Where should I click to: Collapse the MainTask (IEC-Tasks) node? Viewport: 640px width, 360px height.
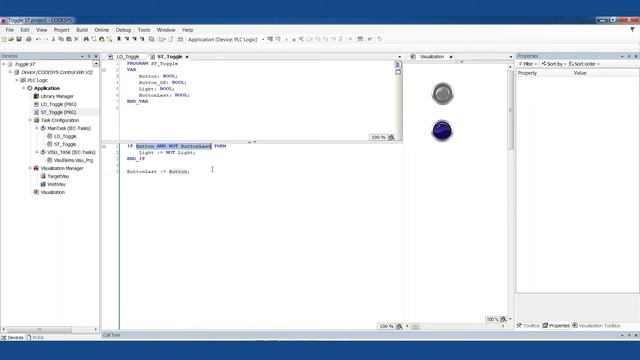[37, 128]
